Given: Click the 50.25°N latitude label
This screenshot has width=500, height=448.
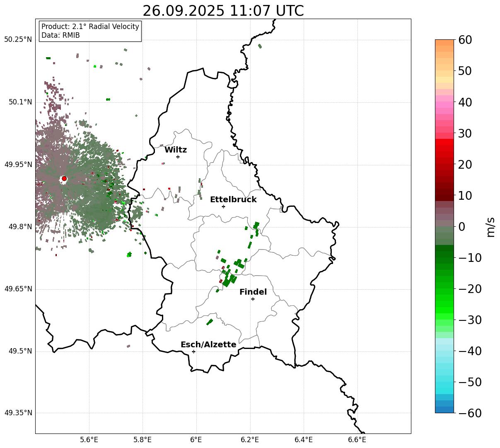Looking at the screenshot, I should (x=18, y=40).
